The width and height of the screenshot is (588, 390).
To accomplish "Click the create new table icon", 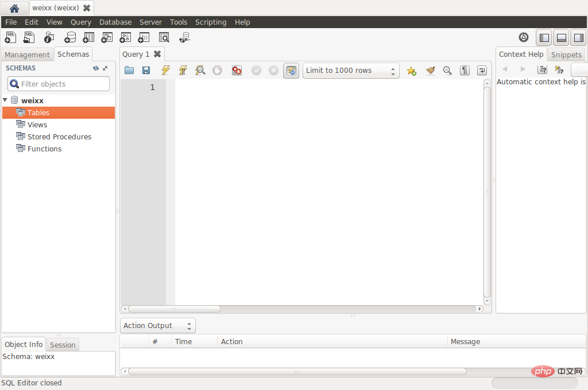I will pyautogui.click(x=88, y=38).
